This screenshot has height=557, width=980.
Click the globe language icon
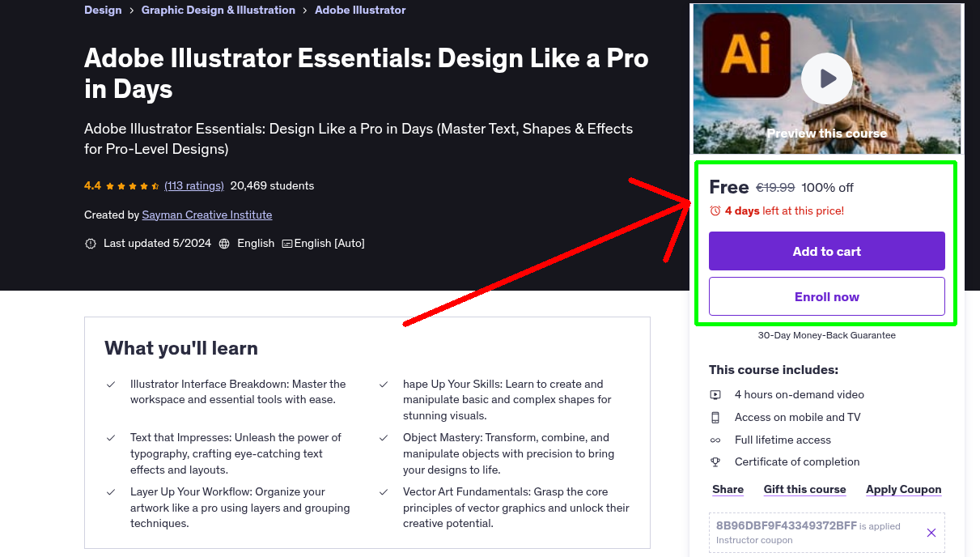(x=224, y=243)
